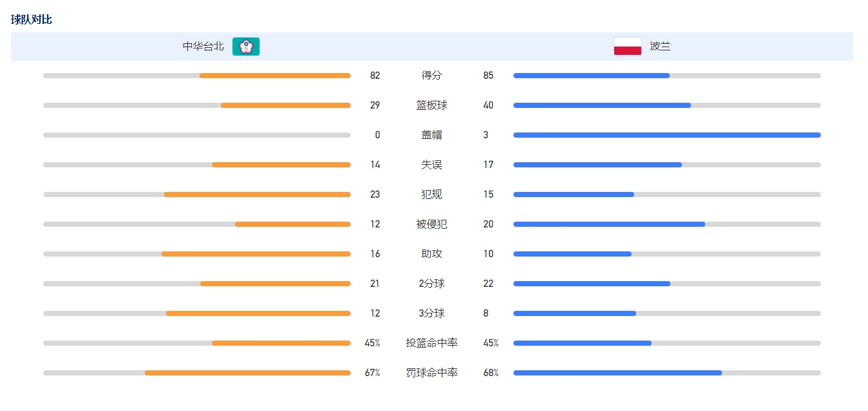Click the blue 盖帽 bar for Poland
The image size is (868, 411).
(x=666, y=135)
